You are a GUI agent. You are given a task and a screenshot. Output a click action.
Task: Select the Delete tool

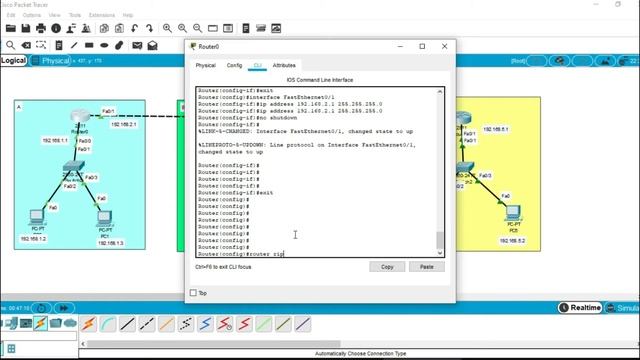(x=26, y=45)
